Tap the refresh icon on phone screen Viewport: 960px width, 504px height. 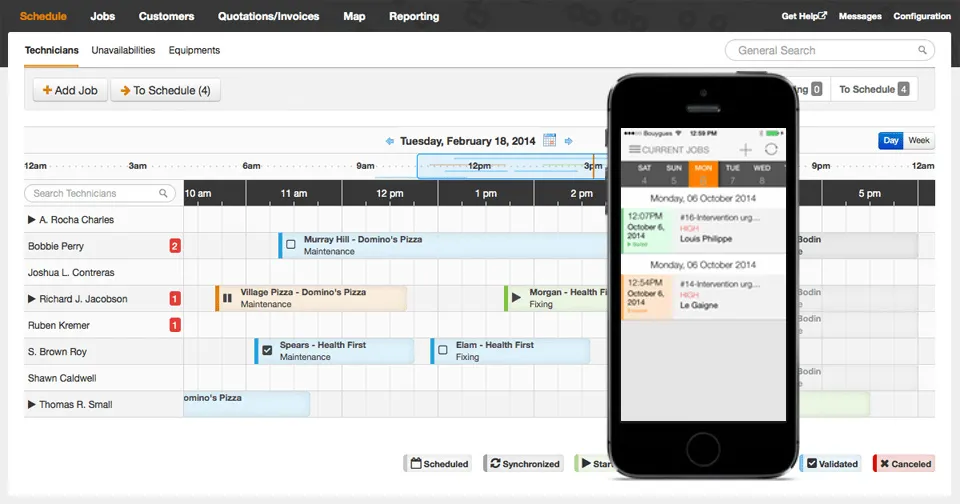coord(771,149)
